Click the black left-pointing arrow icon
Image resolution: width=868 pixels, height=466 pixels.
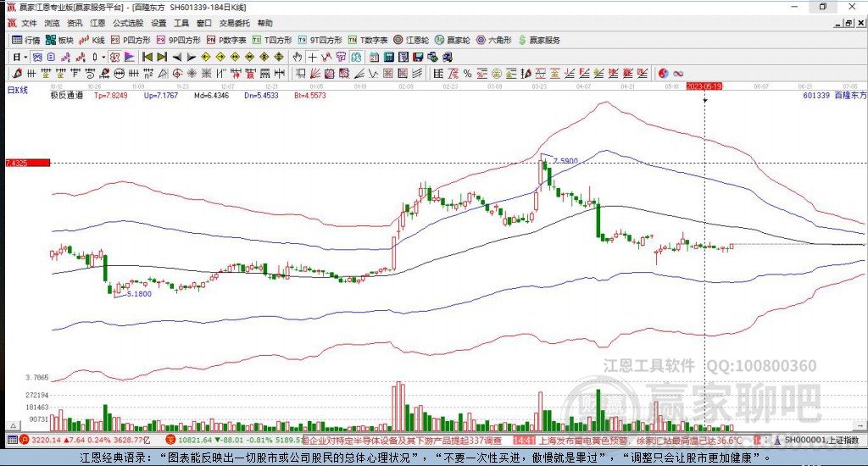click(177, 57)
